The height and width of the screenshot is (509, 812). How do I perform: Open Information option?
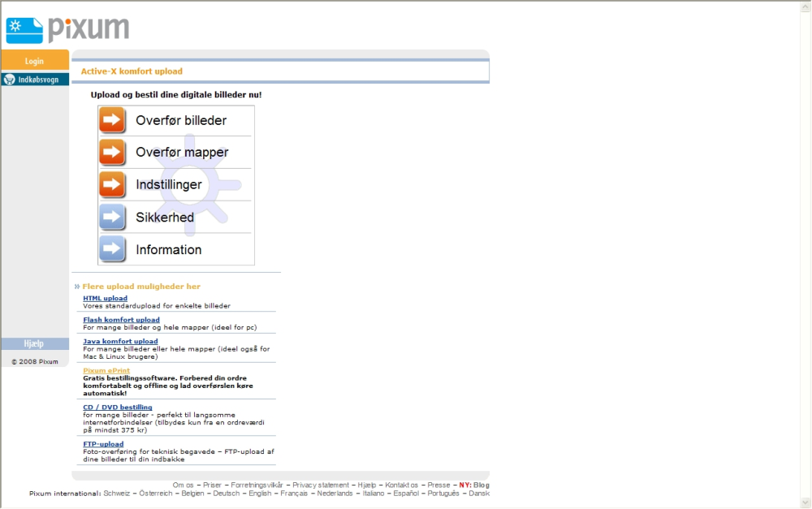[169, 249]
